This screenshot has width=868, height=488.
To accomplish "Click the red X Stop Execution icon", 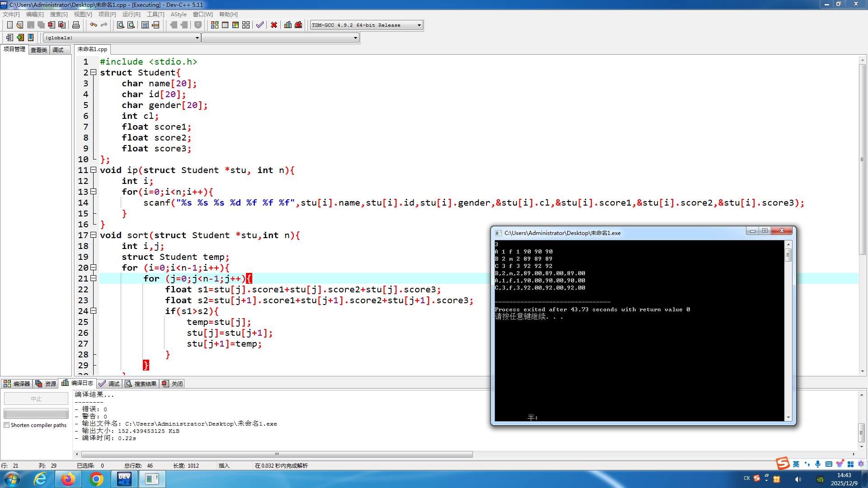I will (274, 25).
